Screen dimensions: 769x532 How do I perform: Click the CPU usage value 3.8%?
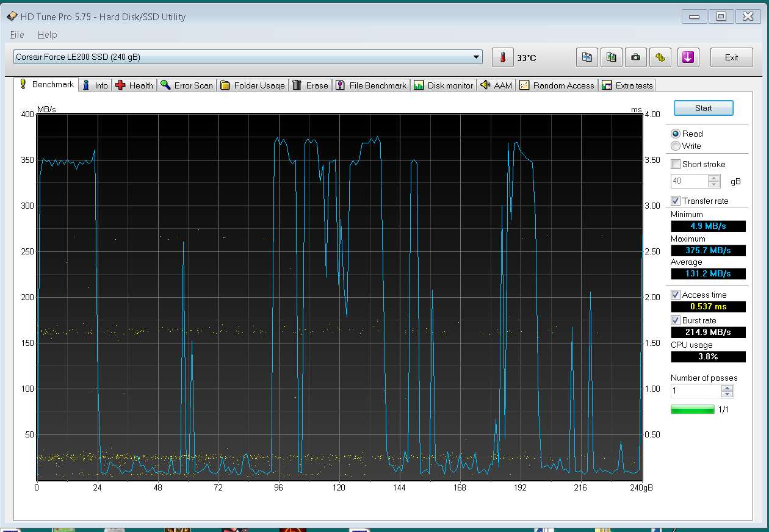click(x=708, y=357)
